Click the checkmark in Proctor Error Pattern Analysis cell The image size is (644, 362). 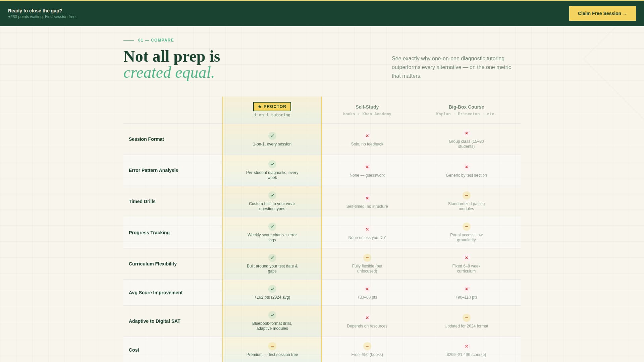(x=272, y=164)
